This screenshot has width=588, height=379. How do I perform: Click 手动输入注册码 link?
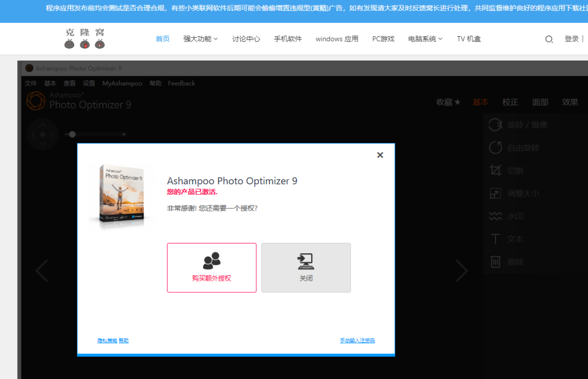point(357,341)
